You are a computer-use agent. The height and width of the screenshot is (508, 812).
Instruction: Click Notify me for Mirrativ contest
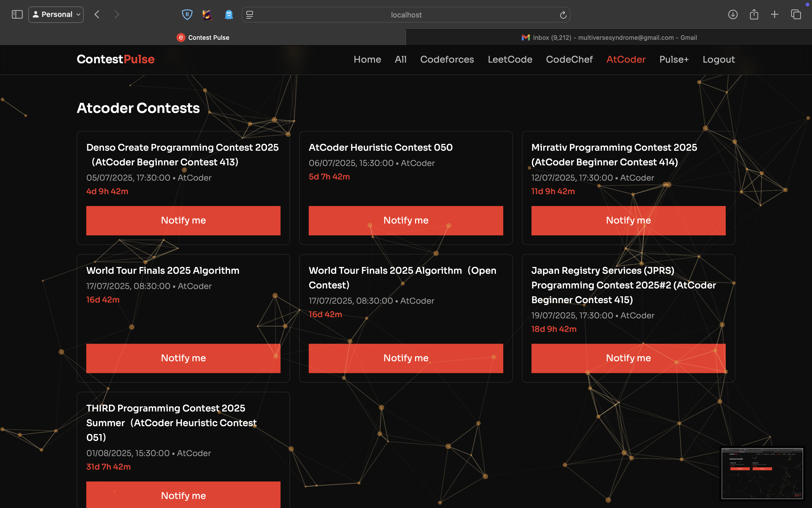[x=628, y=220]
